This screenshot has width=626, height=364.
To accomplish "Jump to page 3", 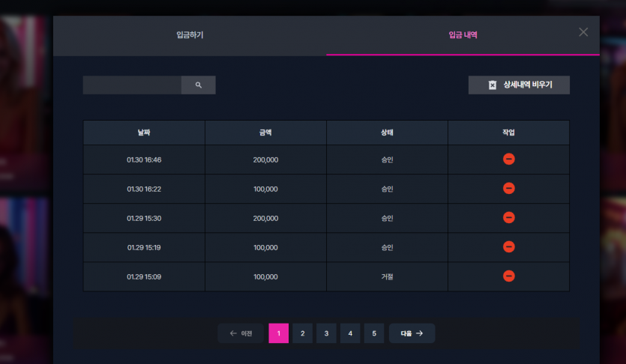I will pos(326,333).
